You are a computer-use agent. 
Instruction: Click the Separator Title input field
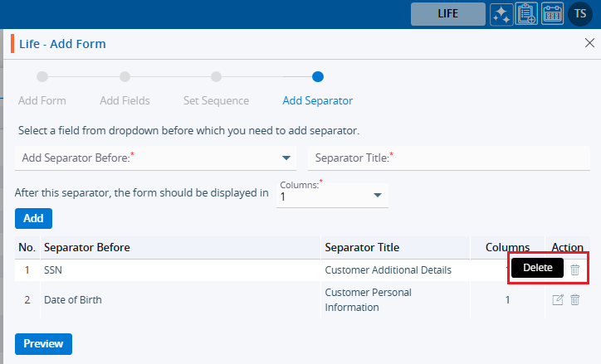tap(448, 158)
